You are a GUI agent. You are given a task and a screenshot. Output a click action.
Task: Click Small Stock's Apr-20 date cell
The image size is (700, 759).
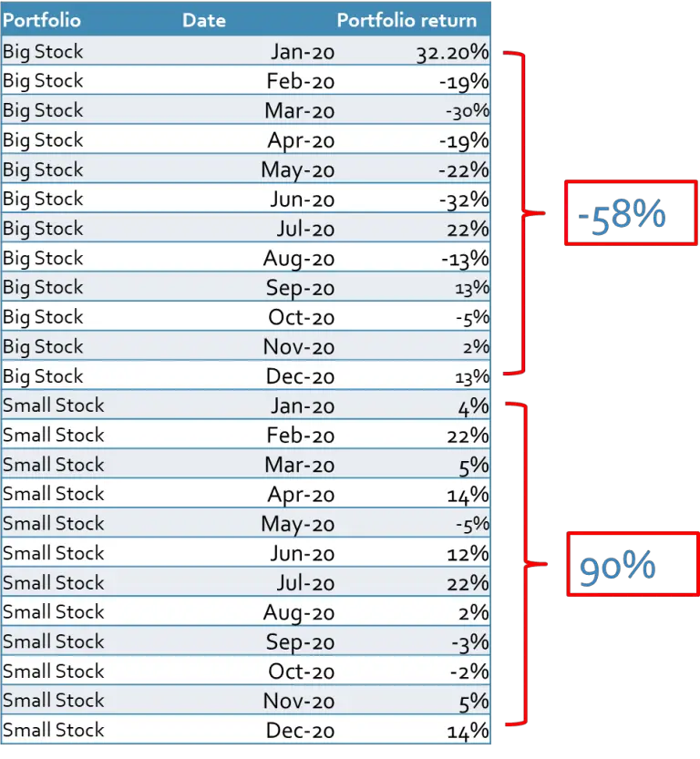point(301,495)
